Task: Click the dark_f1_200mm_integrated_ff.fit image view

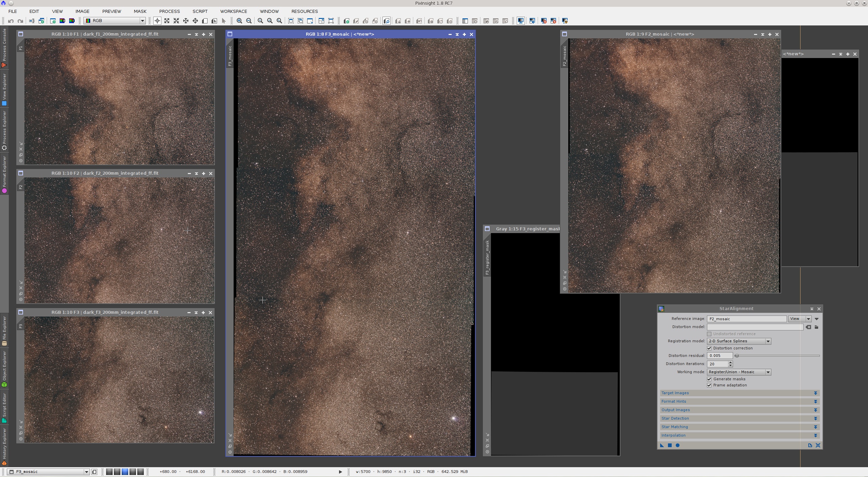Action: (119, 101)
